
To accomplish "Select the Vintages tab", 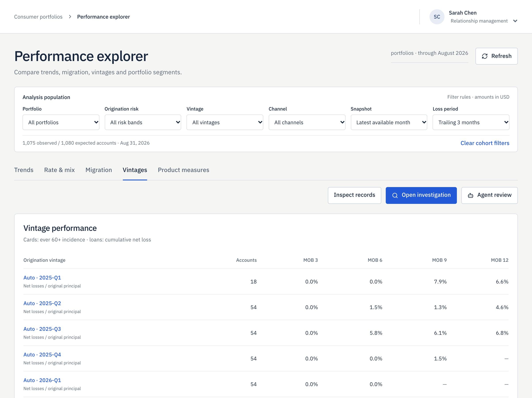I will 135,170.
